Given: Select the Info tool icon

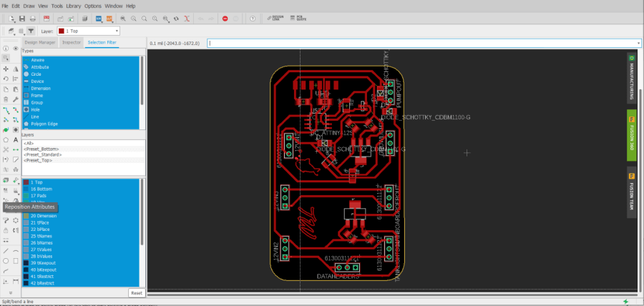Looking at the screenshot, I should pos(6,49).
